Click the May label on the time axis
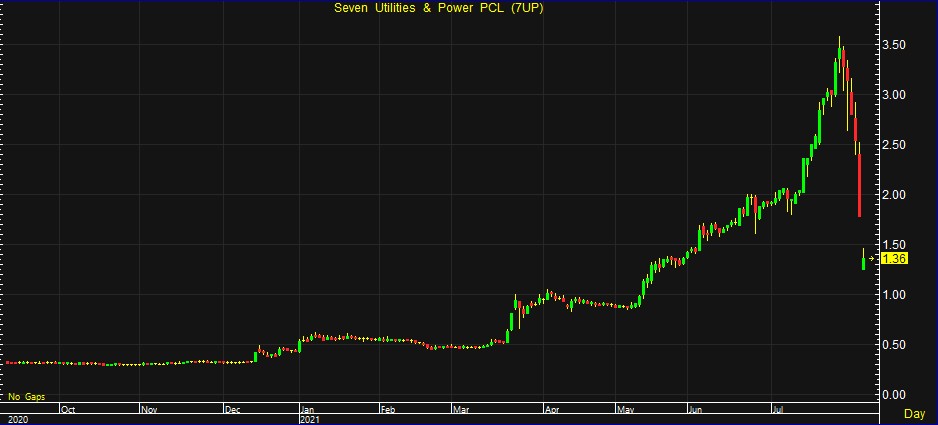The height and width of the screenshot is (425, 938). coord(626,410)
